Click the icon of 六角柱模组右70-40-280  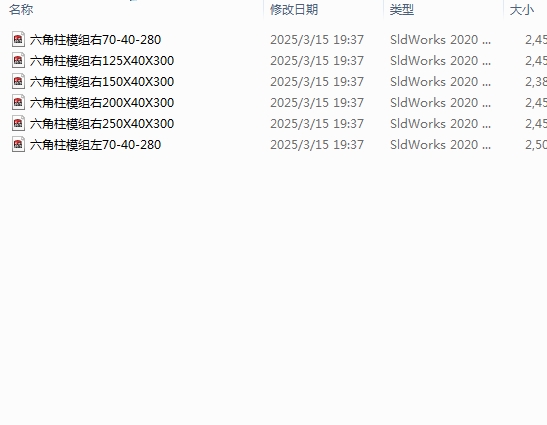(x=18, y=39)
